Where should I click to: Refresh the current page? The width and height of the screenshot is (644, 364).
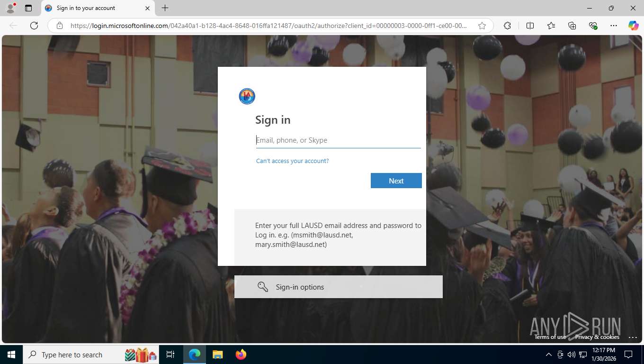(34, 26)
